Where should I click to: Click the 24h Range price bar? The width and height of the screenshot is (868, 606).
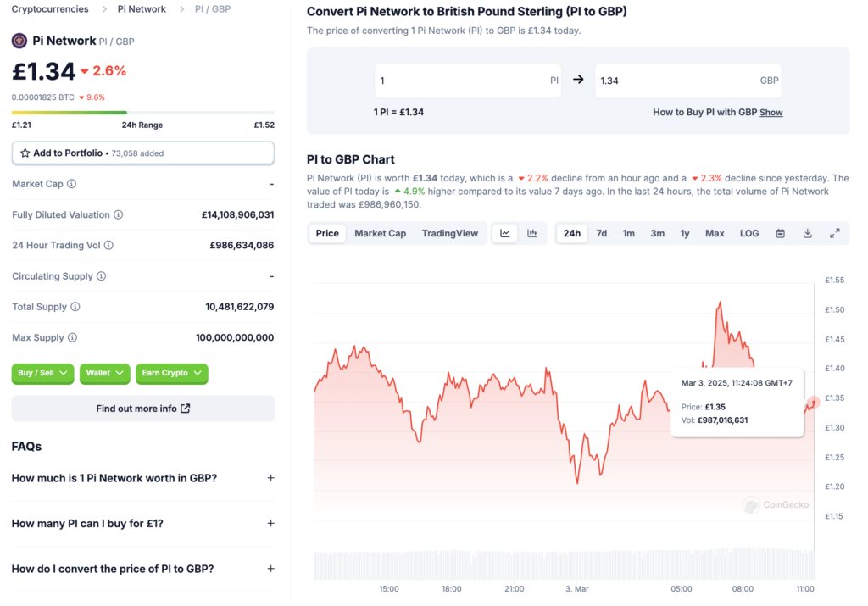click(x=142, y=113)
